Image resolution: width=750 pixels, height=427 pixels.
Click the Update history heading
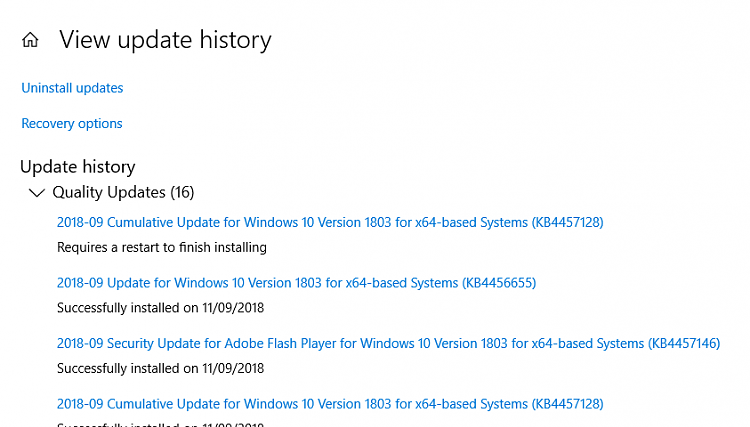coord(77,166)
